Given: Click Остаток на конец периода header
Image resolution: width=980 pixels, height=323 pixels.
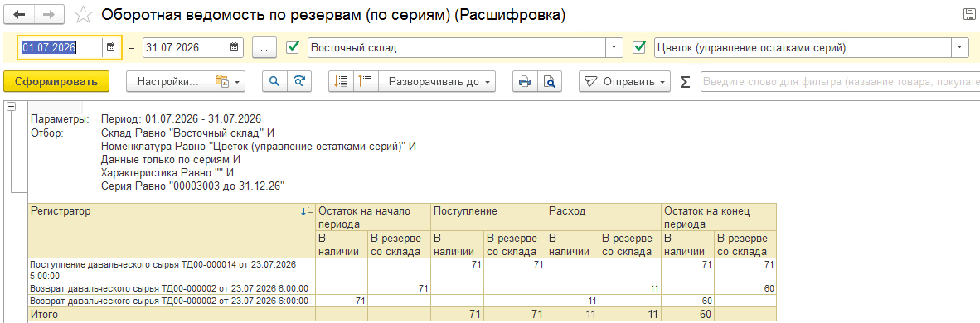Looking at the screenshot, I should [718, 217].
